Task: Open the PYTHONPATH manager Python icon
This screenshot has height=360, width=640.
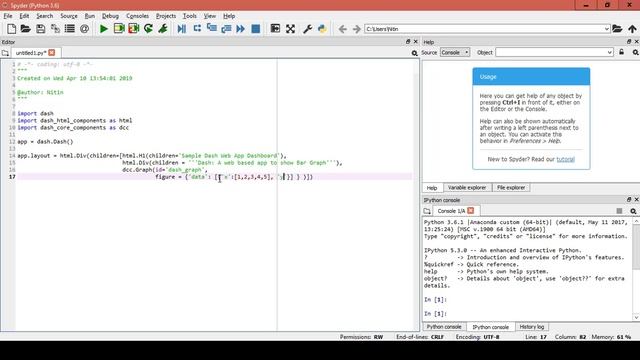Action: pyautogui.click(x=322, y=29)
